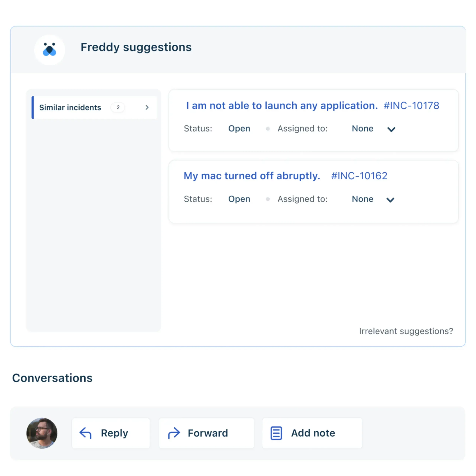The image size is (476, 476).
Task: Click the forward arrow icon
Action: pyautogui.click(x=174, y=433)
